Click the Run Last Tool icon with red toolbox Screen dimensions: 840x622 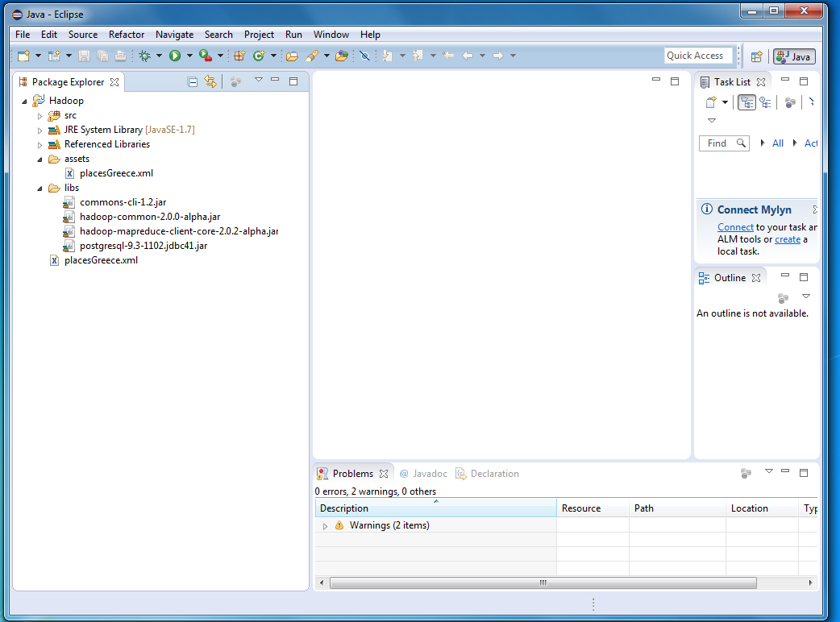pyautogui.click(x=206, y=56)
